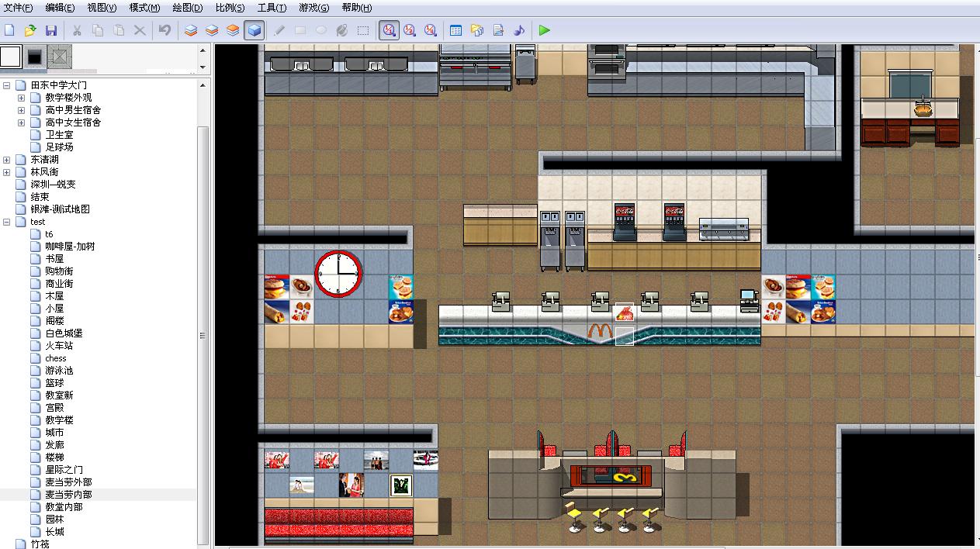Open the 文件(F) menu
980x549 pixels.
pyautogui.click(x=19, y=8)
